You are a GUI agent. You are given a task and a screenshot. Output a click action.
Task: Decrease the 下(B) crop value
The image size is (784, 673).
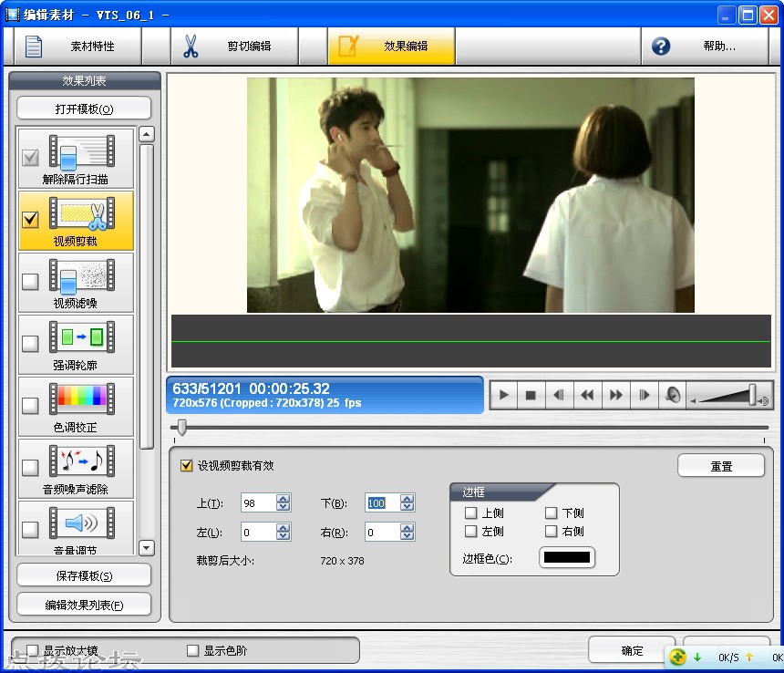tap(407, 507)
